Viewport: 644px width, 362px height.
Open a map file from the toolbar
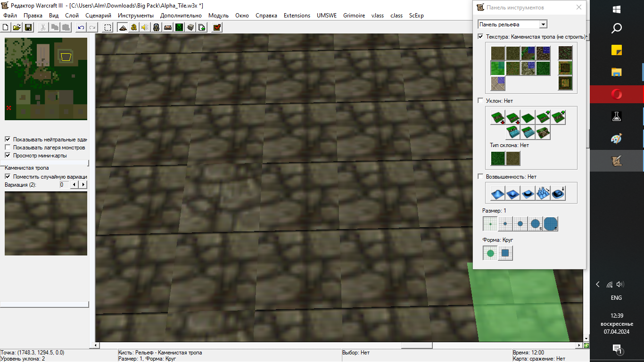(x=17, y=27)
